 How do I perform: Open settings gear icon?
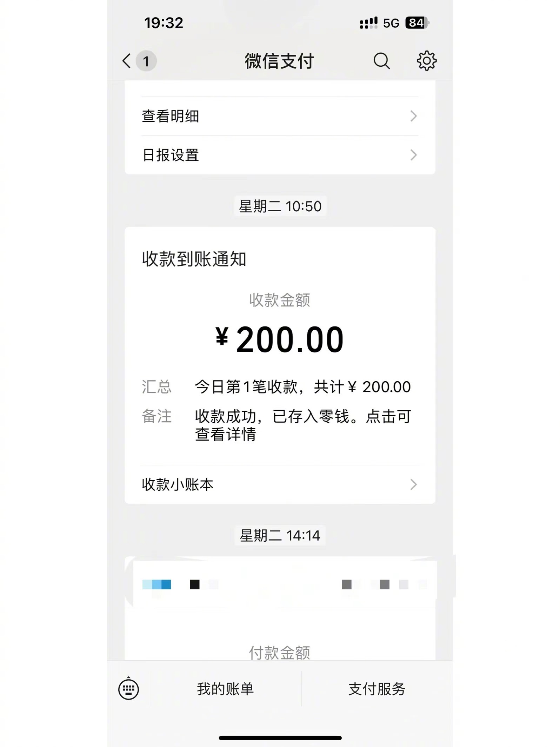427,61
